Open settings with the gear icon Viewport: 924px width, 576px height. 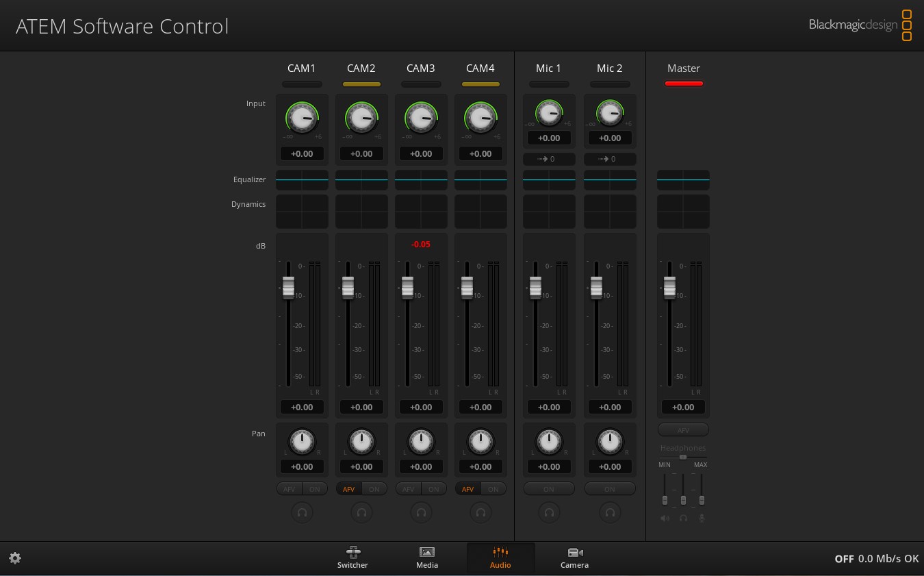15,558
